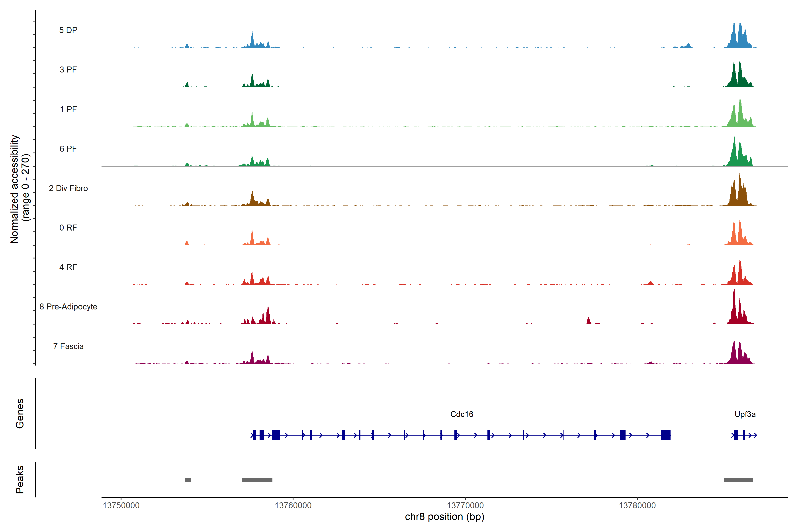Click the chr8 position (bp) axis title
Viewport: 798px width, 532px height.
444,517
